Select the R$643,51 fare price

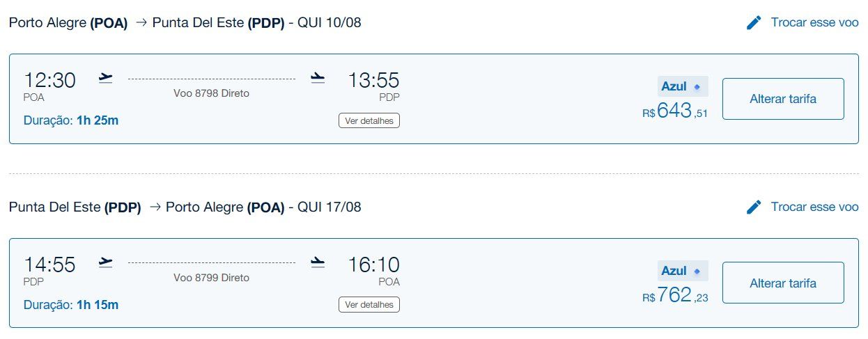(675, 111)
